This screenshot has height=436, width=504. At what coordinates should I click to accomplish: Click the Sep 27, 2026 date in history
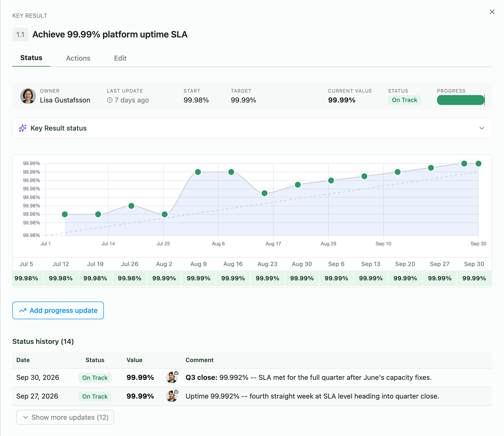point(37,396)
